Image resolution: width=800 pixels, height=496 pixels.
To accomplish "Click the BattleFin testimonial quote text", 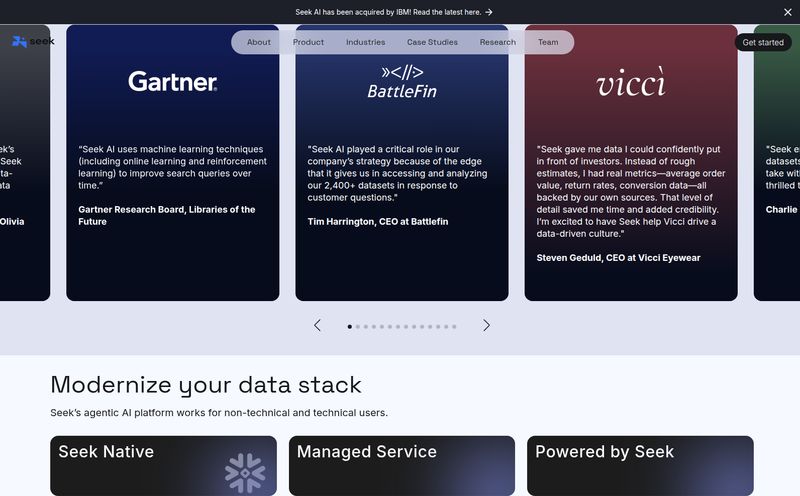I will [397, 173].
